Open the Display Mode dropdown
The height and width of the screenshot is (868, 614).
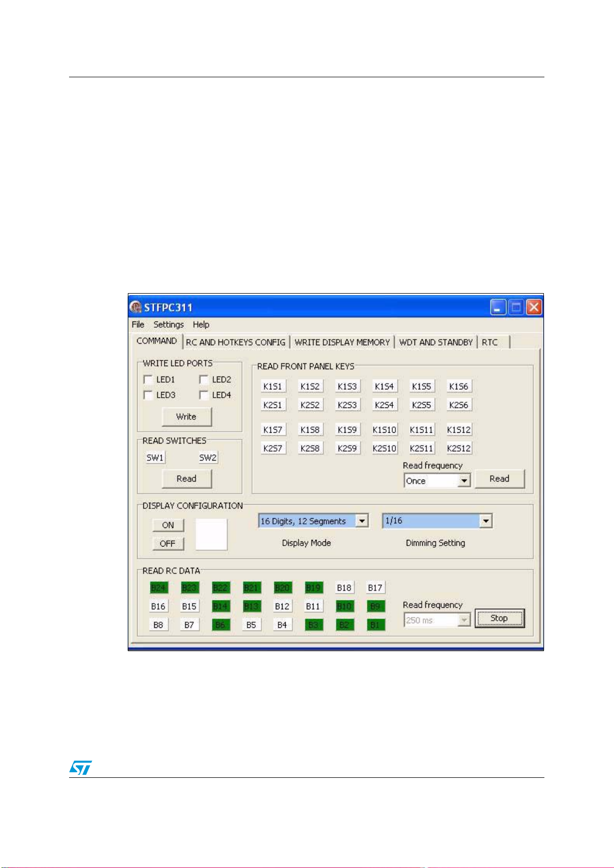click(x=313, y=521)
